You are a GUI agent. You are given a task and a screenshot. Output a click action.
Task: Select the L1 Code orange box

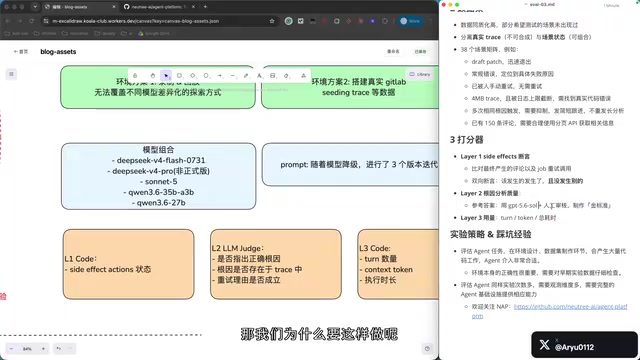(x=129, y=264)
